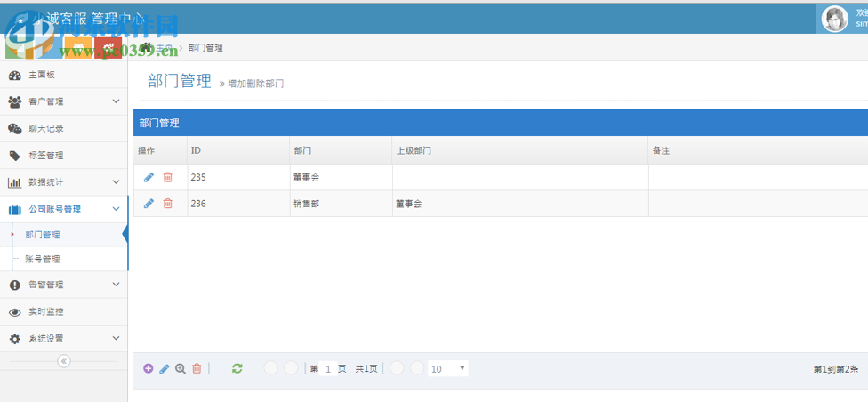Click the 共1页 total pages text

click(x=366, y=369)
